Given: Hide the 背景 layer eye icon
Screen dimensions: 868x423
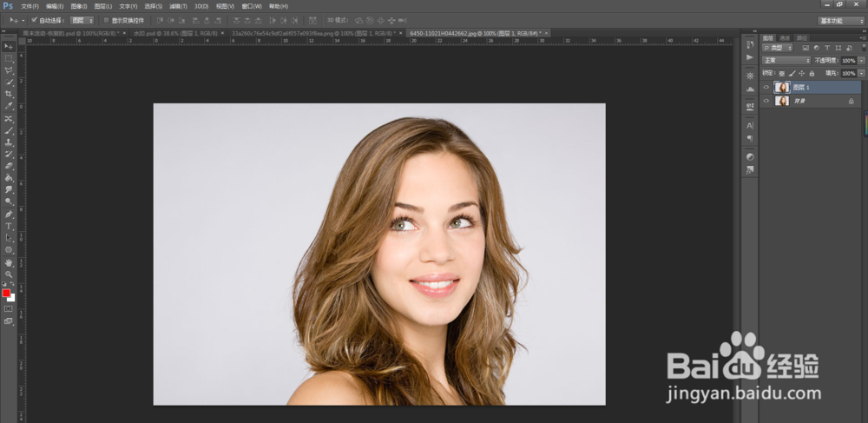Looking at the screenshot, I should 766,101.
